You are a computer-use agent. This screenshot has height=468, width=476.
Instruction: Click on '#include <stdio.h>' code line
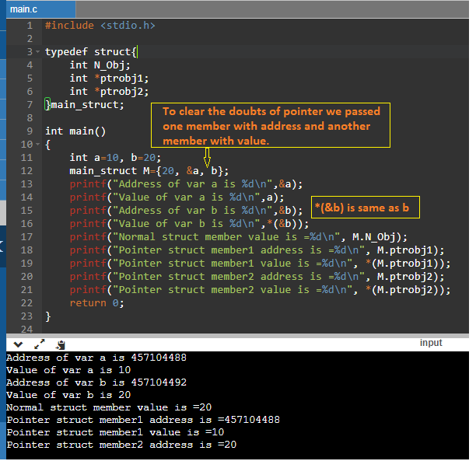click(x=100, y=26)
